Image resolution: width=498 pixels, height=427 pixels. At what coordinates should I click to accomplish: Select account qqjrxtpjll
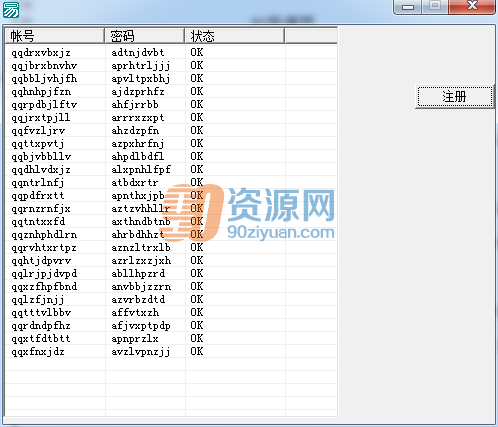(x=41, y=118)
